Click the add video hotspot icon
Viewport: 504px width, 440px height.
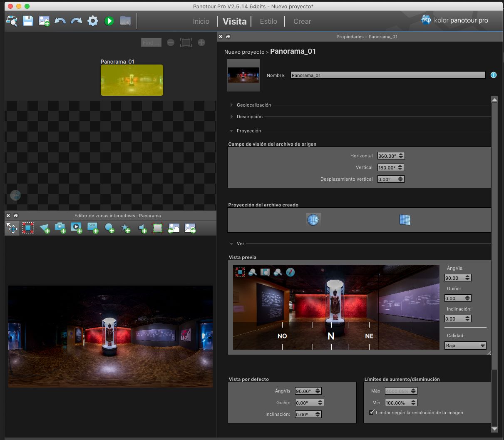pos(77,228)
